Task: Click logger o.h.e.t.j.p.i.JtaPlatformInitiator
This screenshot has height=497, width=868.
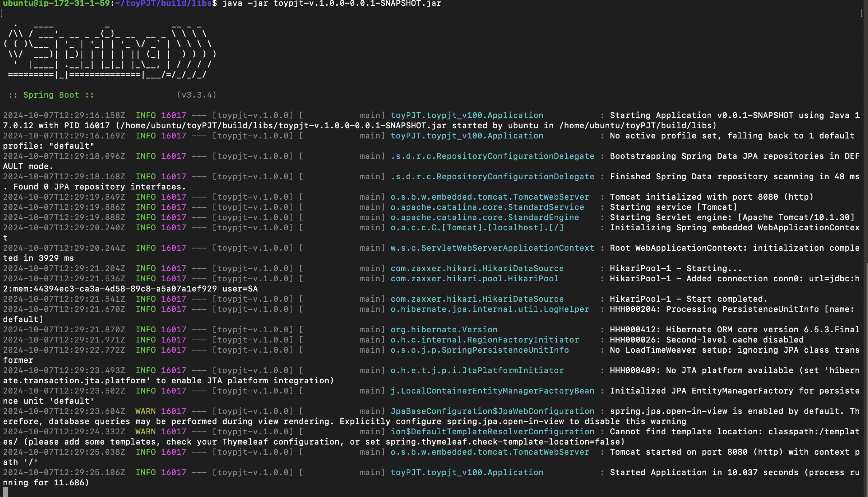Action: (x=477, y=371)
